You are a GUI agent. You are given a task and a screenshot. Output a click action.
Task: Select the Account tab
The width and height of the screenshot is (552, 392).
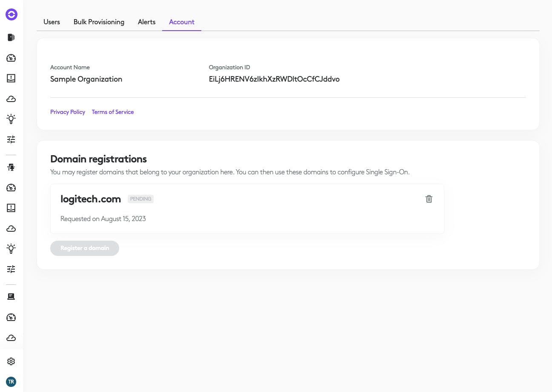(x=182, y=22)
